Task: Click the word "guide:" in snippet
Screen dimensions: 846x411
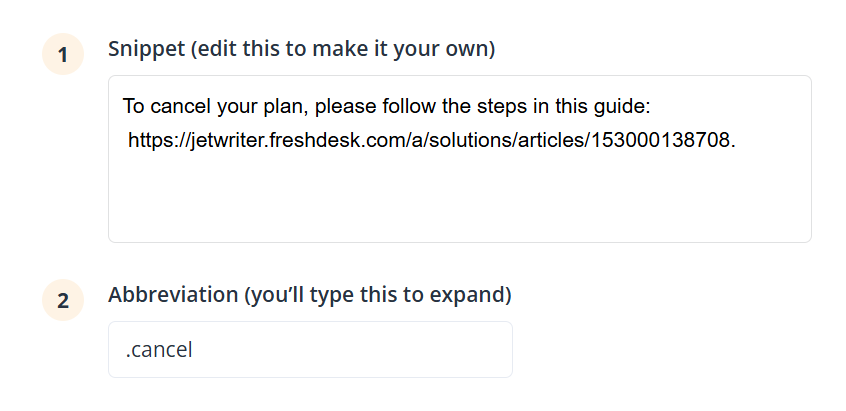Action: pos(624,106)
